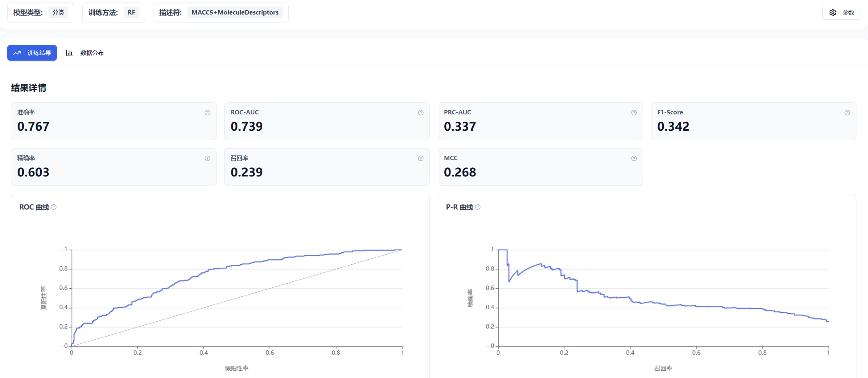Switch to the 数据分布 tab
Image resolution: width=868 pixels, height=378 pixels.
pos(92,53)
